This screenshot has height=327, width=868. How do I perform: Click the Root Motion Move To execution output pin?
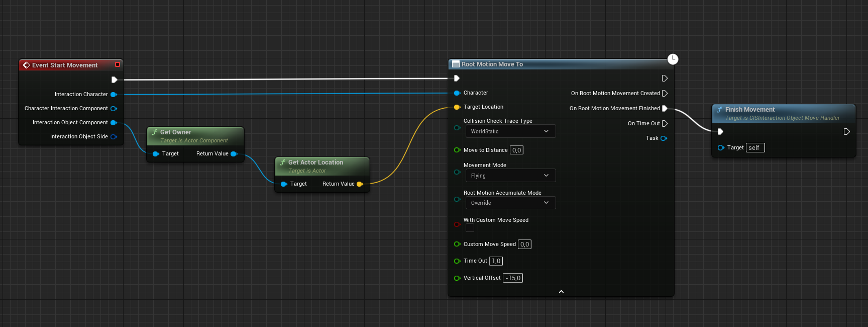(665, 78)
